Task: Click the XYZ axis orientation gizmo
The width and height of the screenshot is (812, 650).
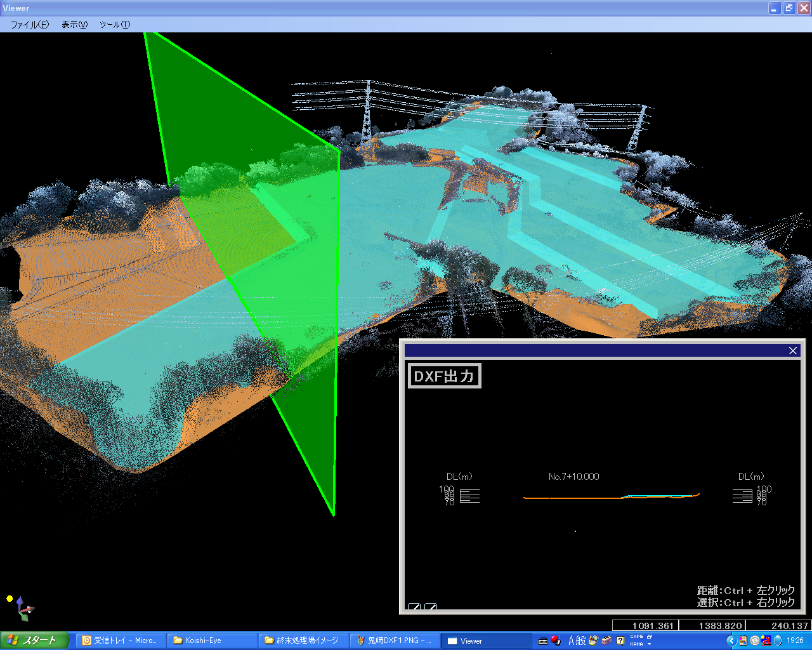Action: [24, 609]
